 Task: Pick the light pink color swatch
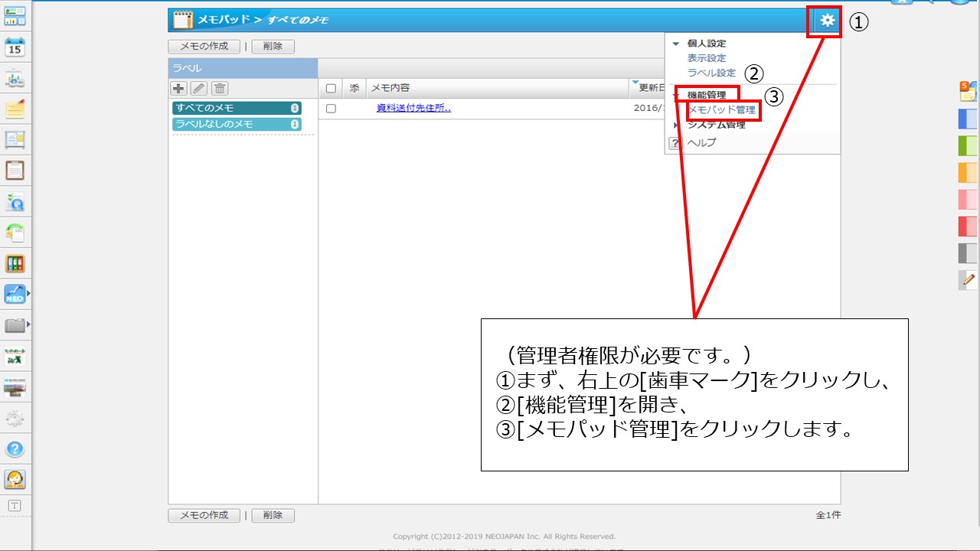pyautogui.click(x=968, y=199)
